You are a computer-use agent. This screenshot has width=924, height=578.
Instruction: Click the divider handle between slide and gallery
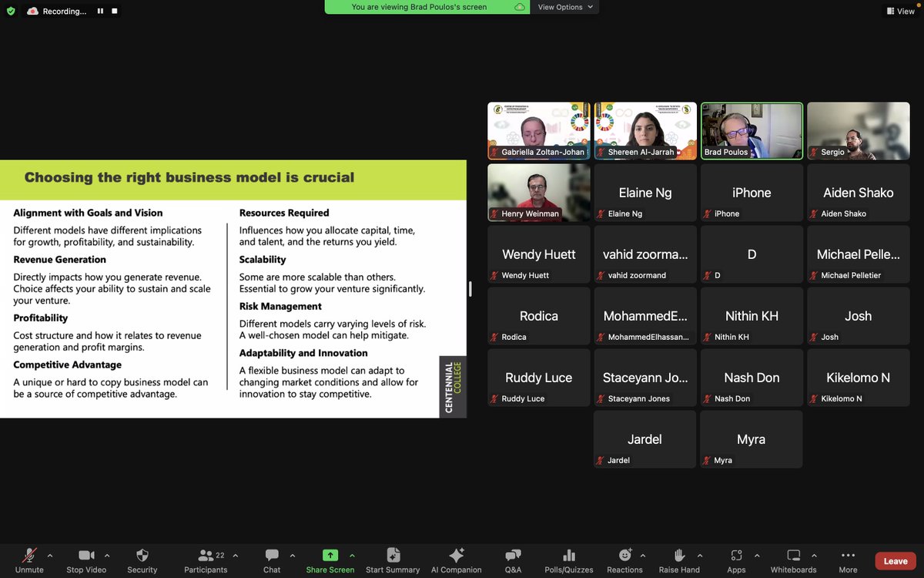click(x=470, y=289)
